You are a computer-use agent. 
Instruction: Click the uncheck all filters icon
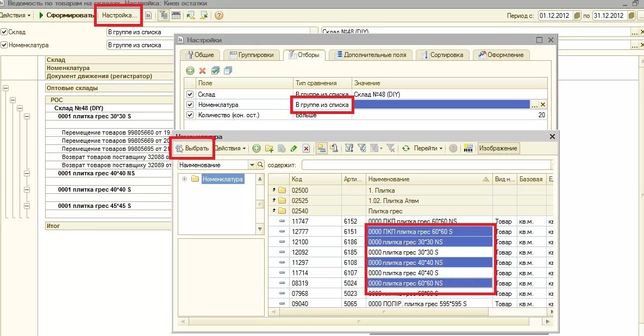tap(228, 71)
